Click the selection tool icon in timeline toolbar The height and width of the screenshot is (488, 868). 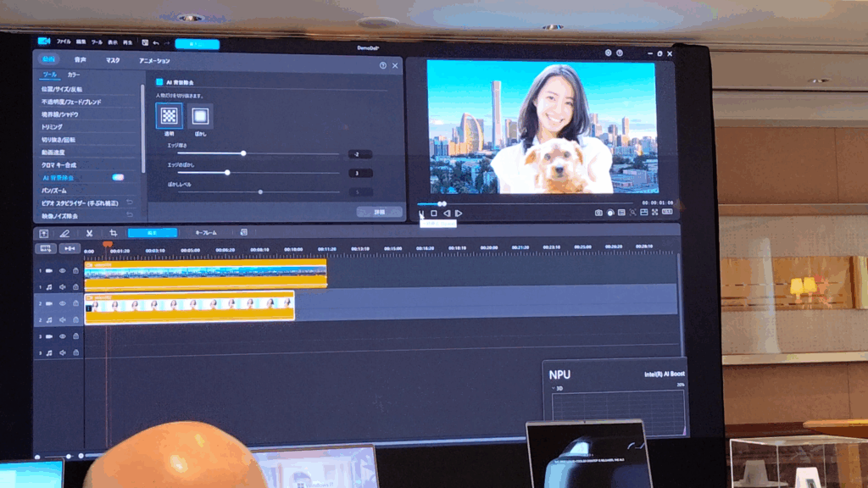pos(44,233)
